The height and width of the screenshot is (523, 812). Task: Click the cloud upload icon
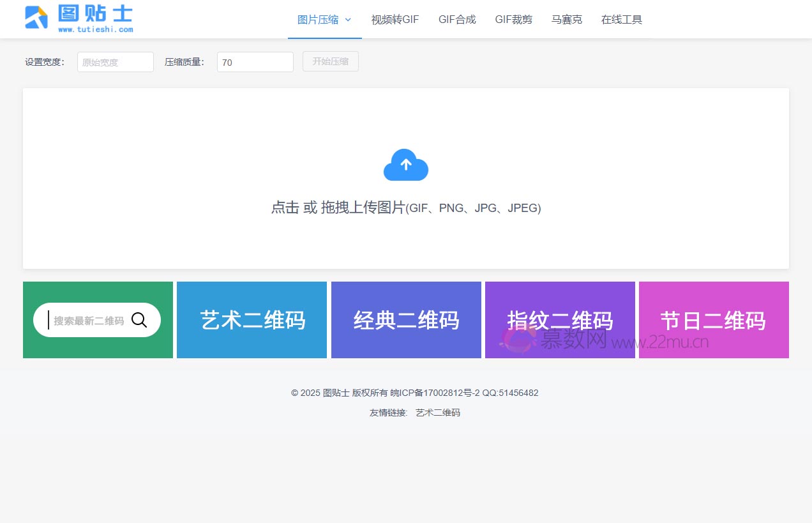tap(405, 165)
